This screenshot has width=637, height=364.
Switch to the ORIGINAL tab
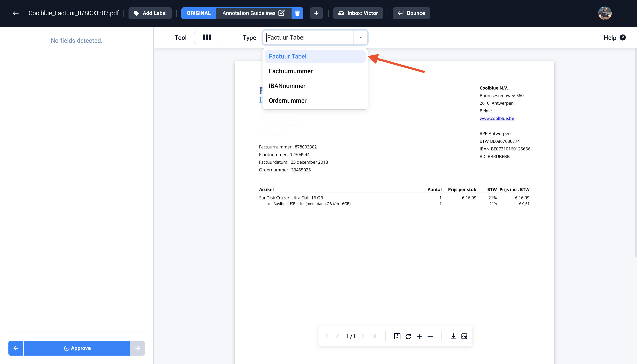198,13
